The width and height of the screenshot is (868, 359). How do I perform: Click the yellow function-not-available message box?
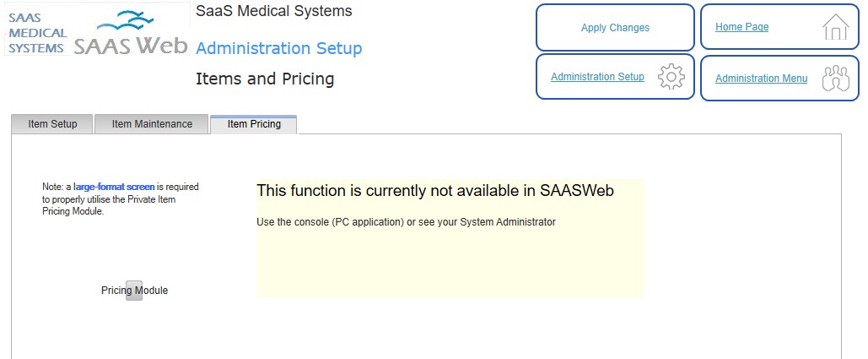pyautogui.click(x=450, y=238)
